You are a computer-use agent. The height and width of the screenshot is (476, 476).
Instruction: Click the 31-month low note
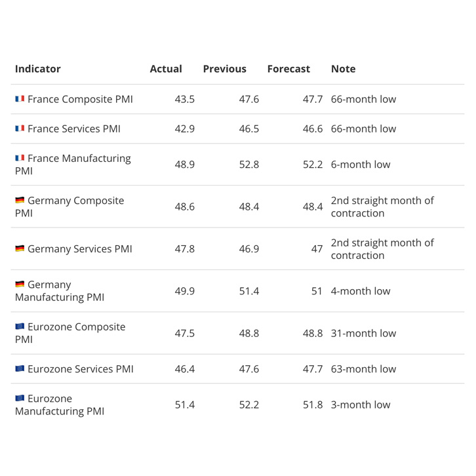363,333
